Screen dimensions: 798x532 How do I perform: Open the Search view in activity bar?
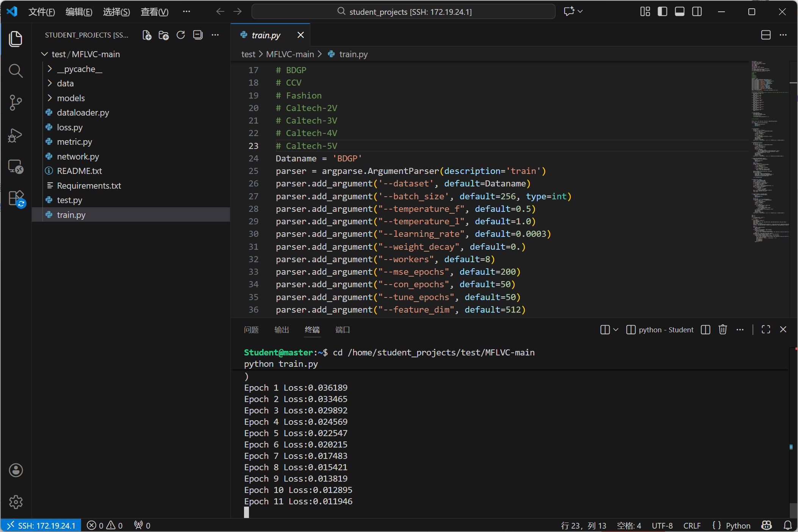coord(16,70)
